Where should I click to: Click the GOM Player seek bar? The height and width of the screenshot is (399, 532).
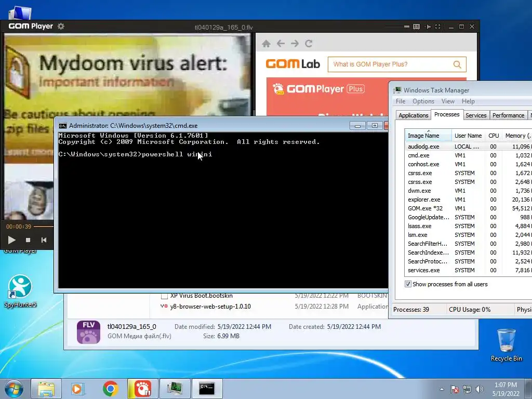(44, 227)
